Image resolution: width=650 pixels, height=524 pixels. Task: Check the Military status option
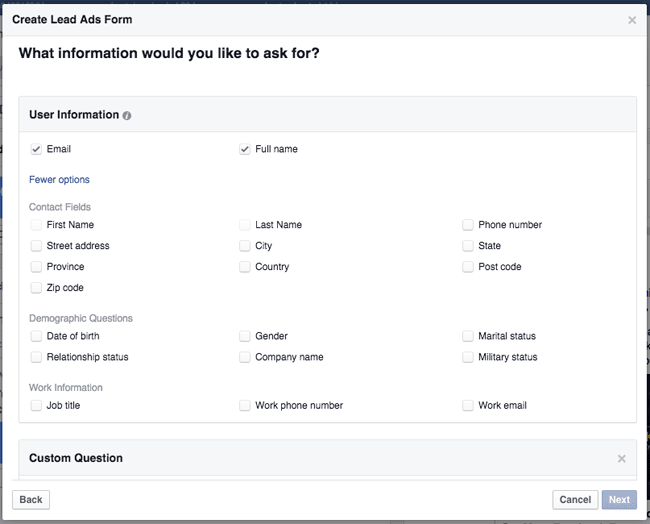pos(468,357)
